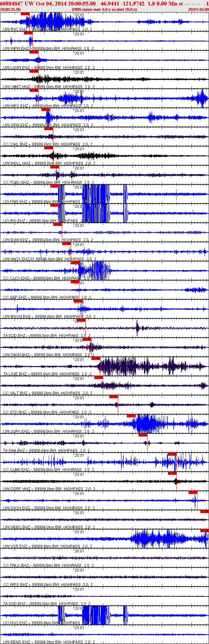Click the RMS noise scaling note

tap(104, 10)
